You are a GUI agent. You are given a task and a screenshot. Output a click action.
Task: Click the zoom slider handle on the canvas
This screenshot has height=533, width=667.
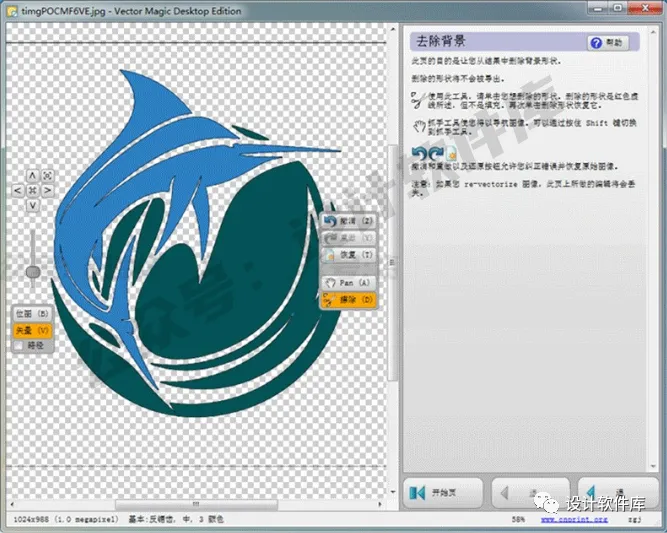pyautogui.click(x=33, y=271)
